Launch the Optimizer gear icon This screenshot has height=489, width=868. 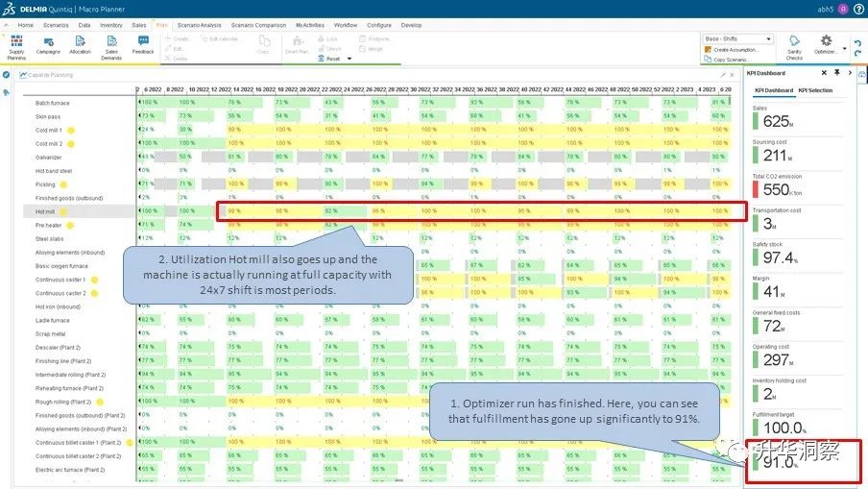826,45
